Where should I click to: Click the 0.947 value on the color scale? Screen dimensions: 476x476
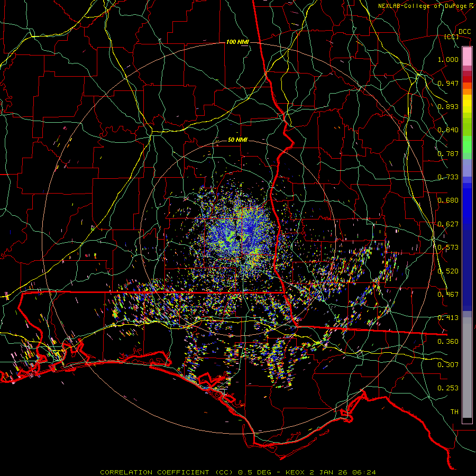(448, 83)
